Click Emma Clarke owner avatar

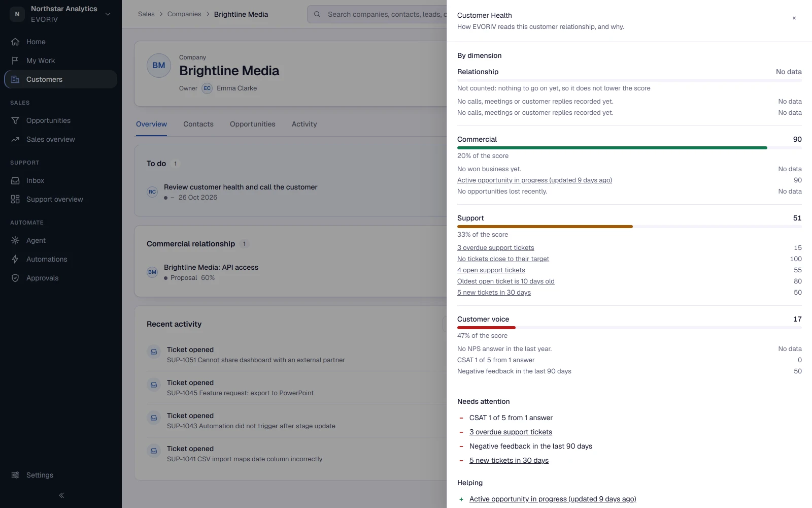[x=207, y=88]
